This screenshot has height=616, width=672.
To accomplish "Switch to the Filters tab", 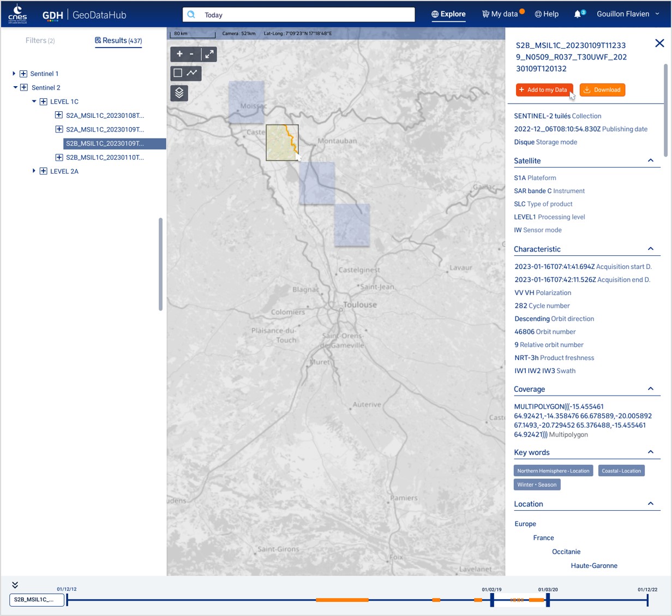I will point(40,40).
